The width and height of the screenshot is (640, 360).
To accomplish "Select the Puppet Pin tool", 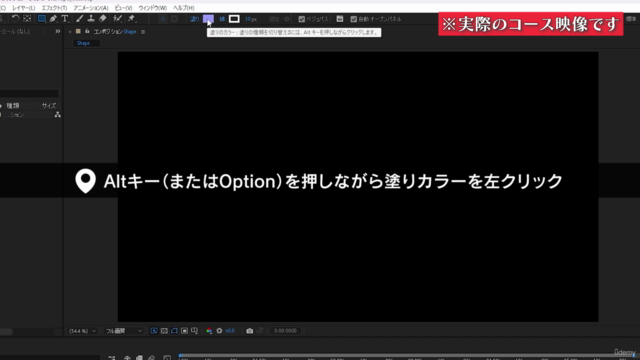I will coord(131,18).
